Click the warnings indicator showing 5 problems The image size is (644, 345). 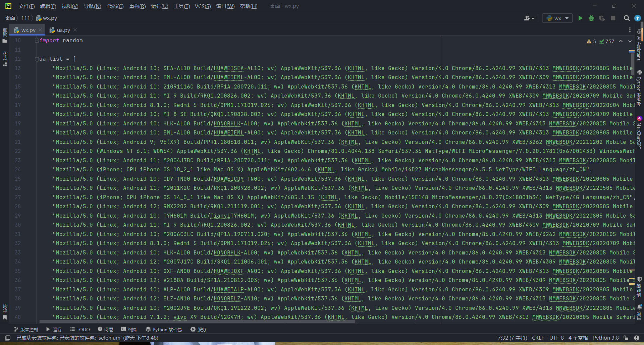tap(591, 41)
